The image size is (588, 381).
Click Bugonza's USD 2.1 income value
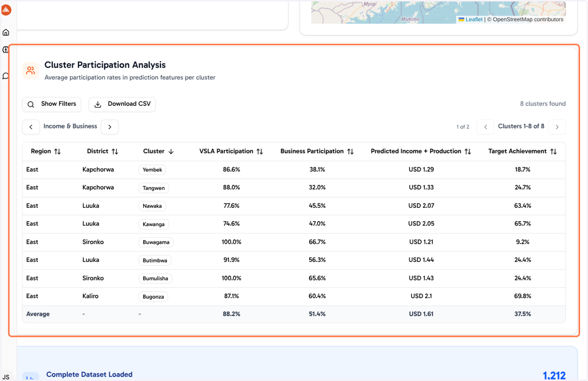click(421, 296)
